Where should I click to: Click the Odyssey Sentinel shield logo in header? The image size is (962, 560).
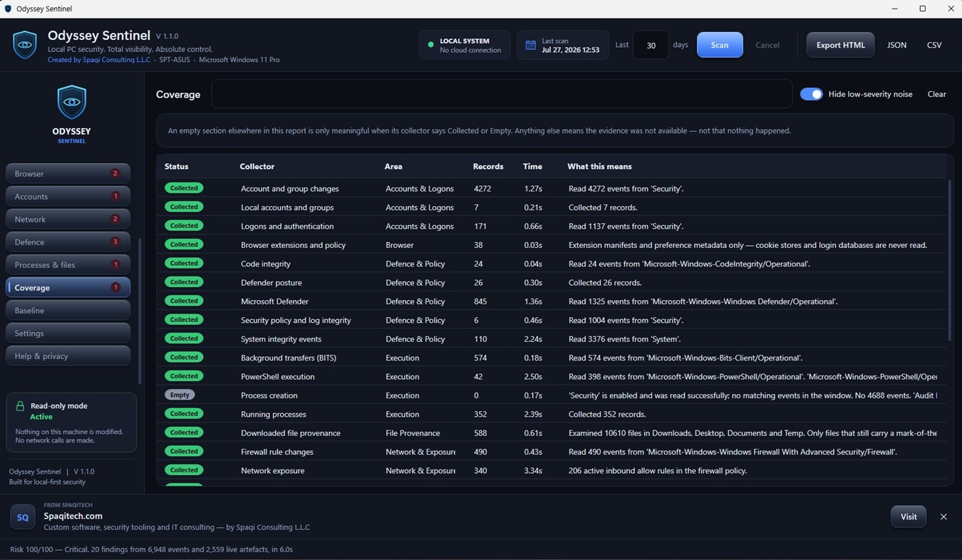click(x=25, y=45)
